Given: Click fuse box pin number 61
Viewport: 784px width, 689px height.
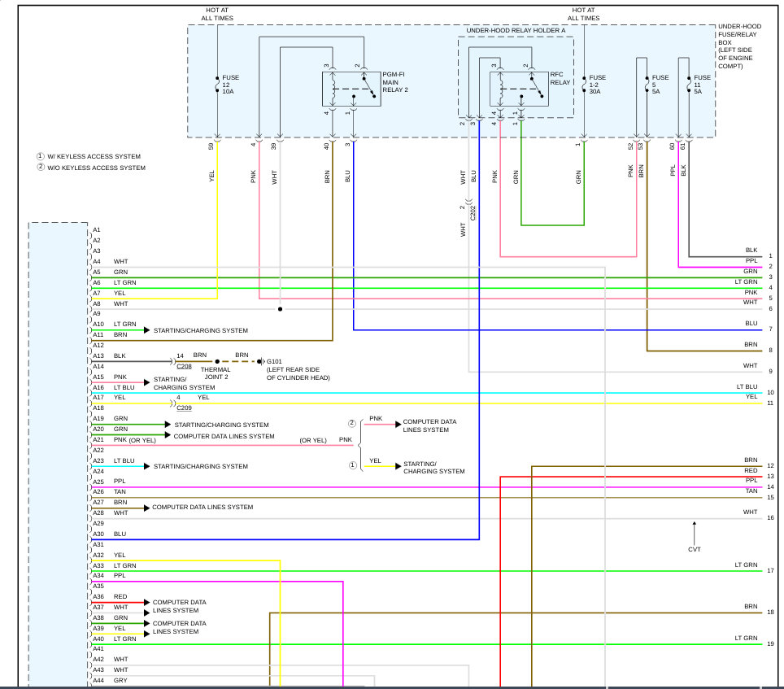Looking at the screenshot, I should [682, 146].
